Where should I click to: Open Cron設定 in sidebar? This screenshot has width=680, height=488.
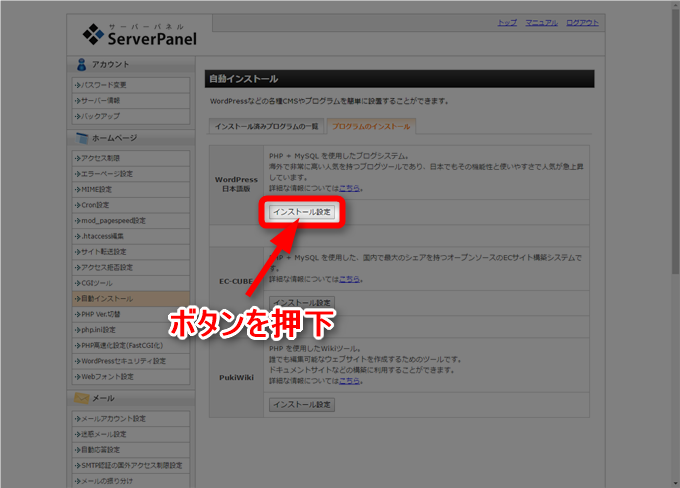131,205
